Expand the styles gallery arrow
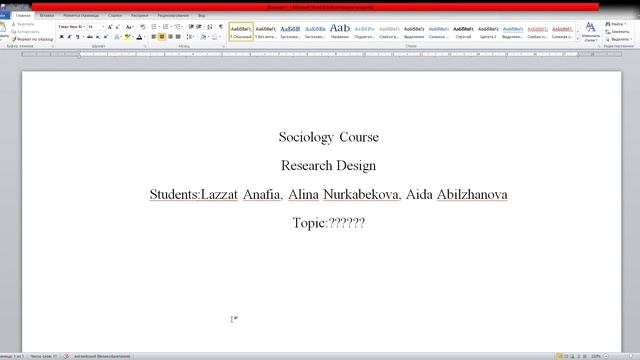Viewport: 640px width, 360px height. tap(578, 39)
